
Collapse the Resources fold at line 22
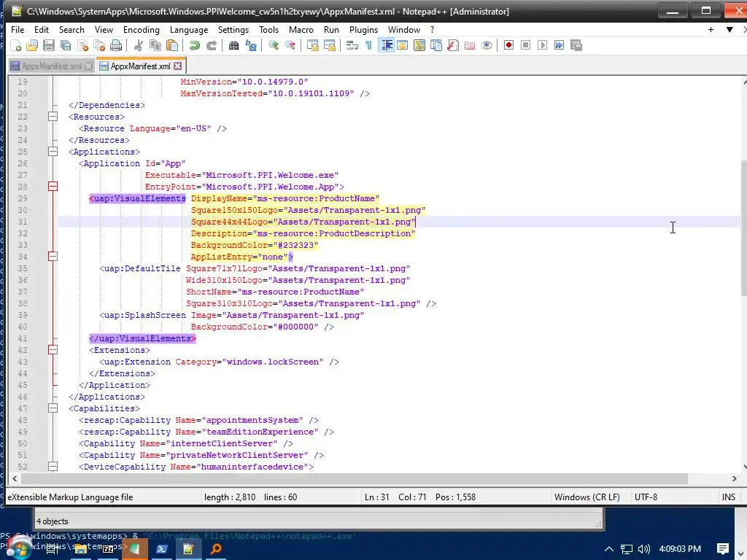(53, 117)
